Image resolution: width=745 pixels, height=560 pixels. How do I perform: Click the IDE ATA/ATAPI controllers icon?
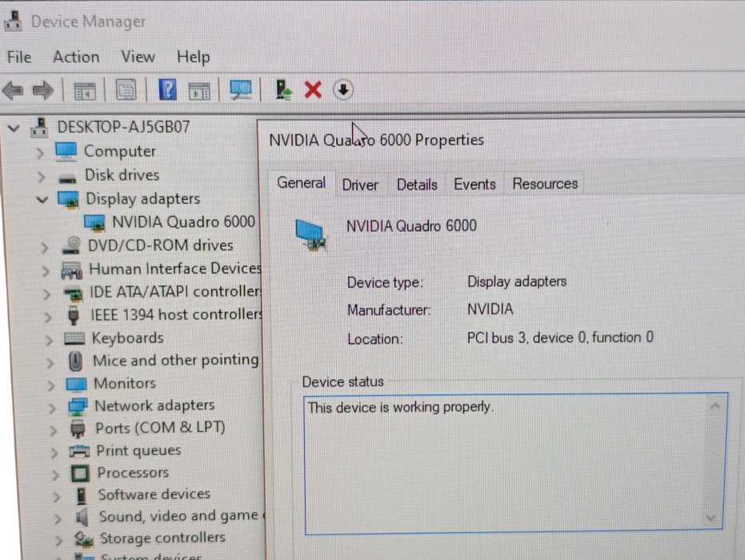pyautogui.click(x=73, y=294)
